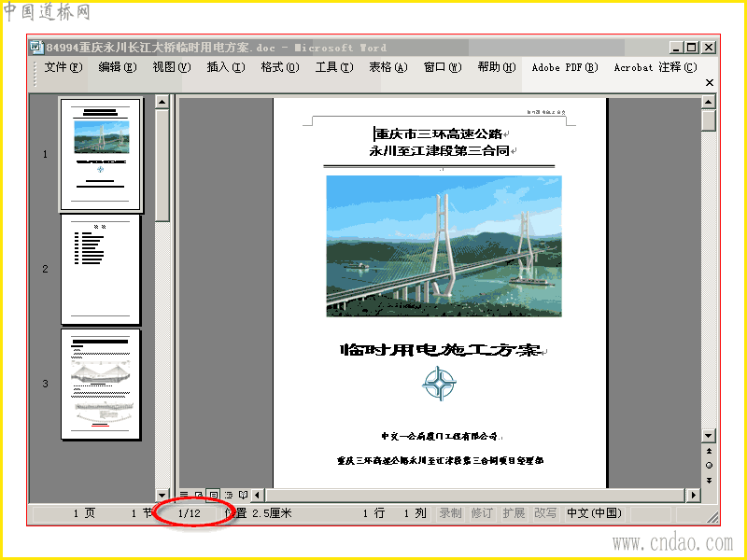Switch to Reading Layout view icon

click(x=243, y=496)
